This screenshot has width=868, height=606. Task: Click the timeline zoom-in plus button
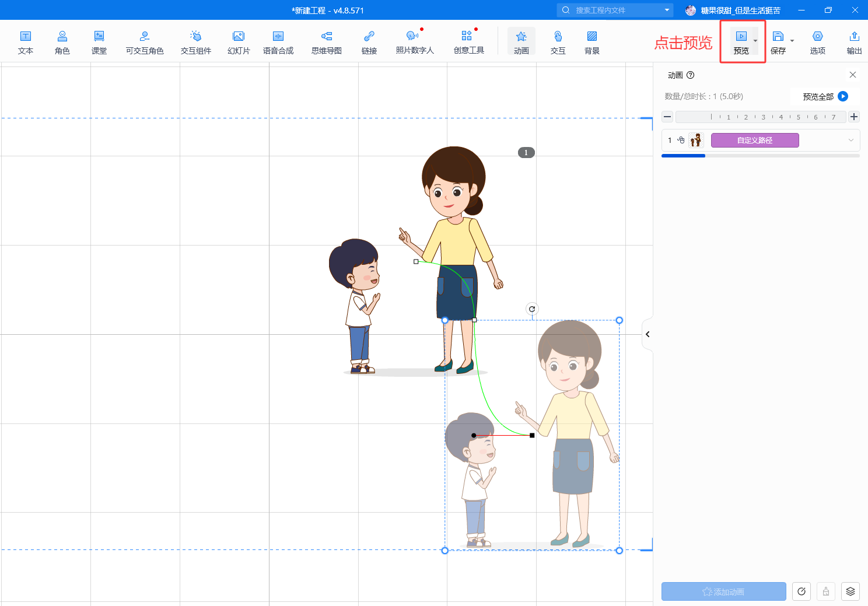(854, 117)
